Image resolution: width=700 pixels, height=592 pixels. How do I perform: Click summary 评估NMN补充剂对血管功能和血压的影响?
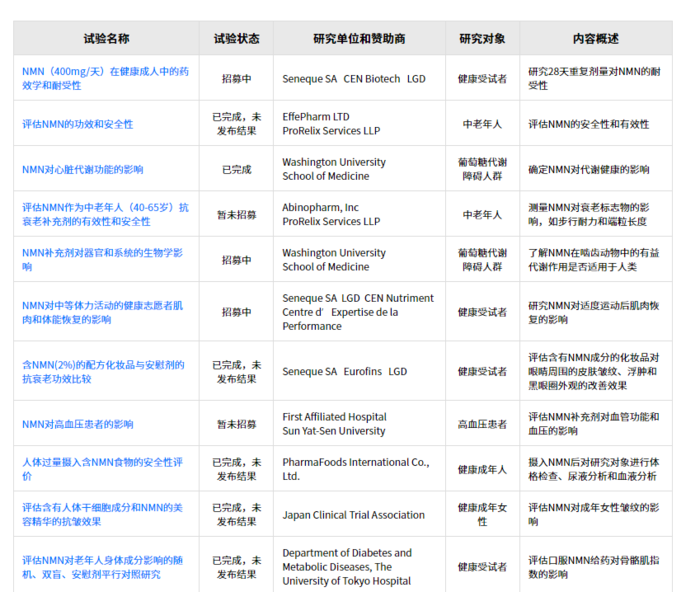click(x=593, y=424)
